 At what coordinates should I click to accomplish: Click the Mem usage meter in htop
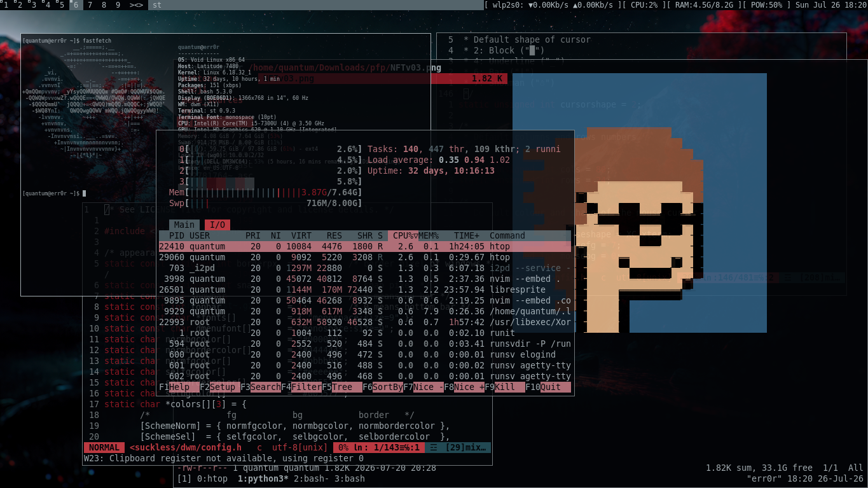tap(266, 192)
